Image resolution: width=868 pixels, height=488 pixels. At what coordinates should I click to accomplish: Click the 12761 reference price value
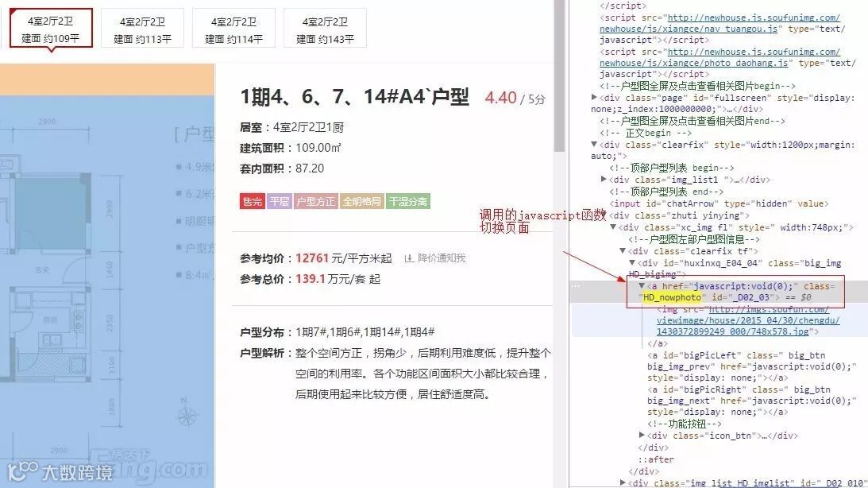tap(311, 258)
